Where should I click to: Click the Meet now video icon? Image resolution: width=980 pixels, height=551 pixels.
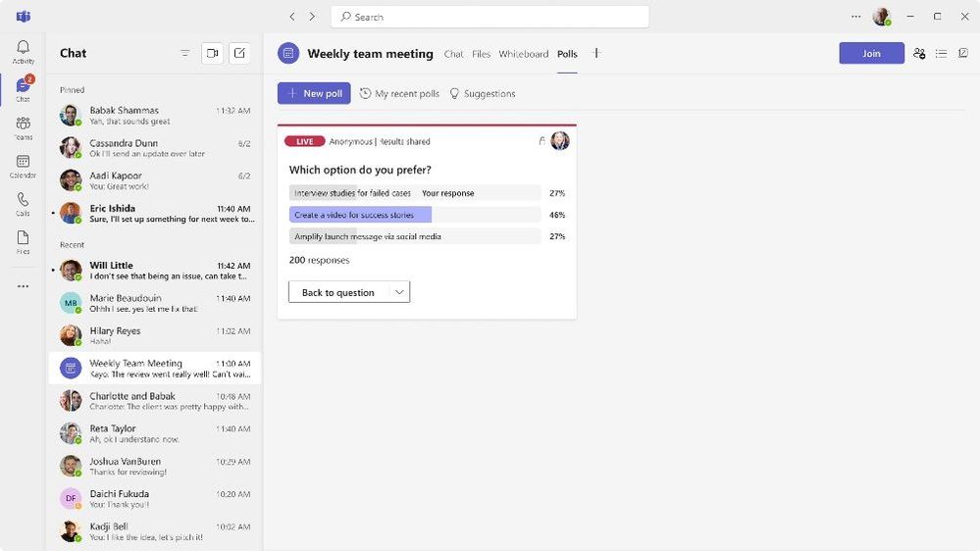pos(213,53)
